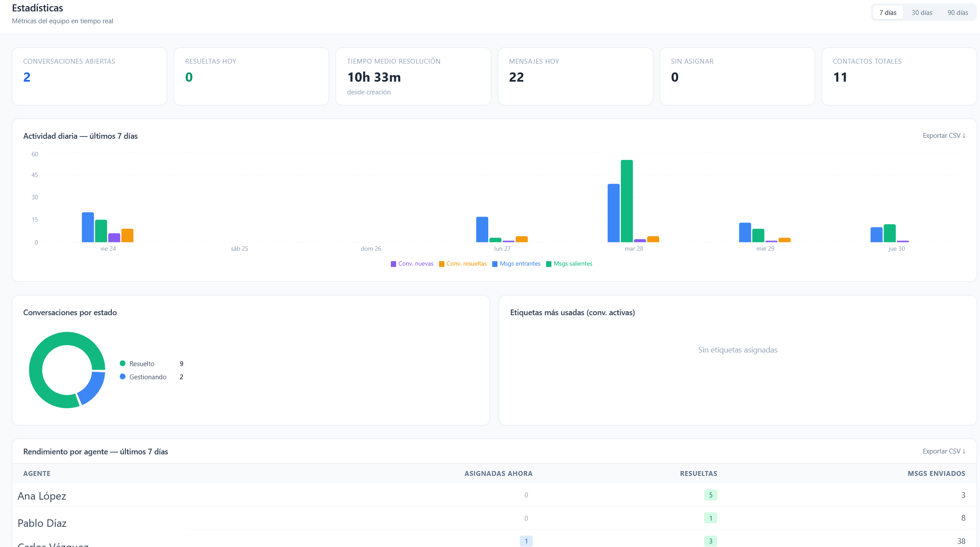The width and height of the screenshot is (980, 547).
Task: Click the Sin asignar stat card
Action: point(737,76)
